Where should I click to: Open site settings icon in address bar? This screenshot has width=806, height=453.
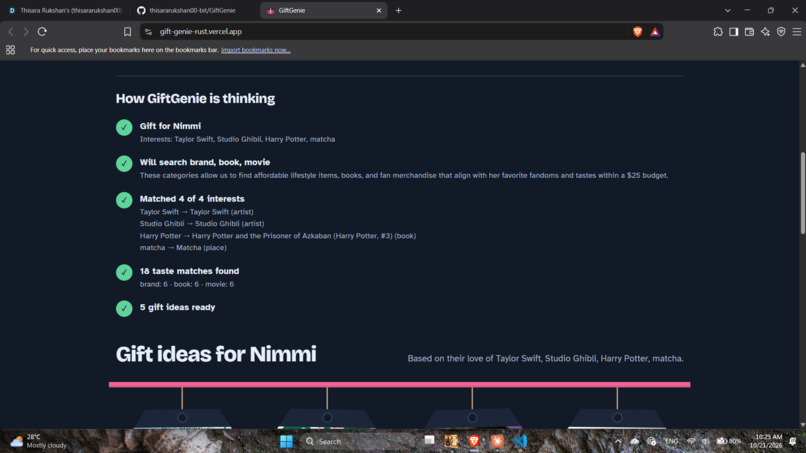tap(149, 32)
